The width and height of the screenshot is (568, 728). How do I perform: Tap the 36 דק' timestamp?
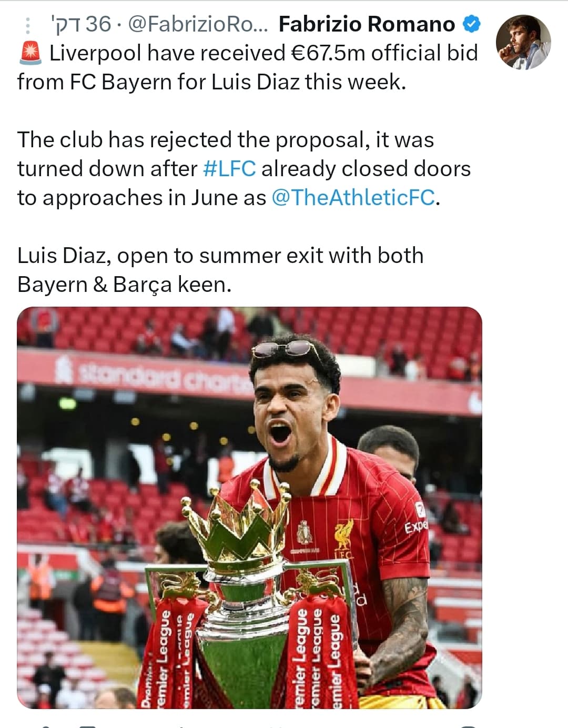point(81,24)
